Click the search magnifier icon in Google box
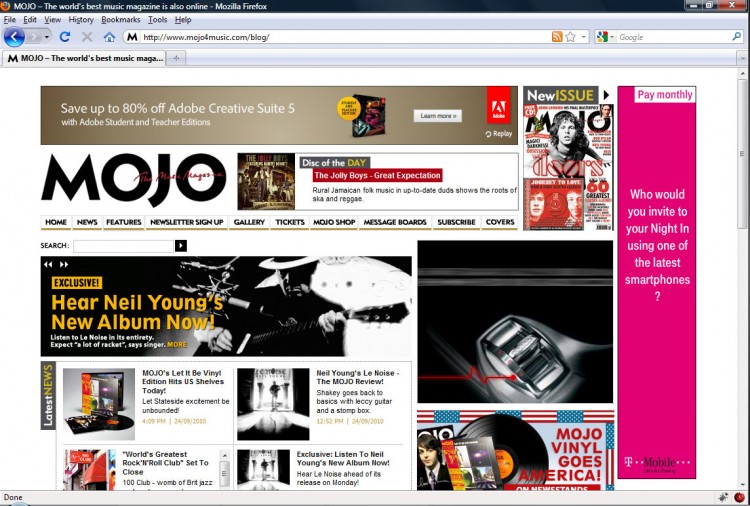 (737, 36)
